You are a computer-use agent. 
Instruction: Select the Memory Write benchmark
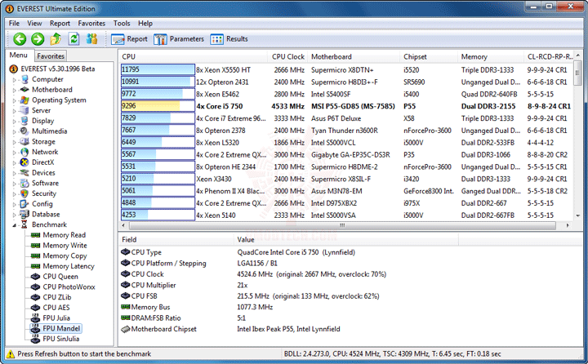pyautogui.click(x=65, y=246)
